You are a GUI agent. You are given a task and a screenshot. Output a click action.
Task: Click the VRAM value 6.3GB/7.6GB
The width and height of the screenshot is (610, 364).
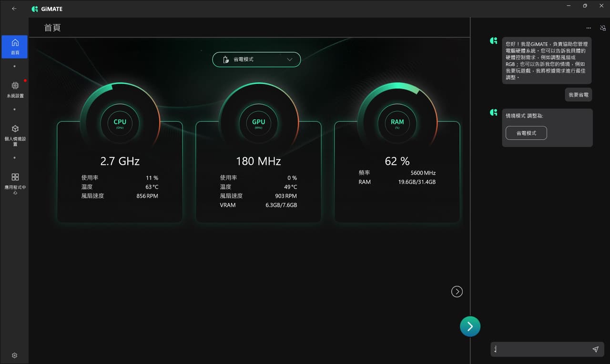(x=281, y=205)
